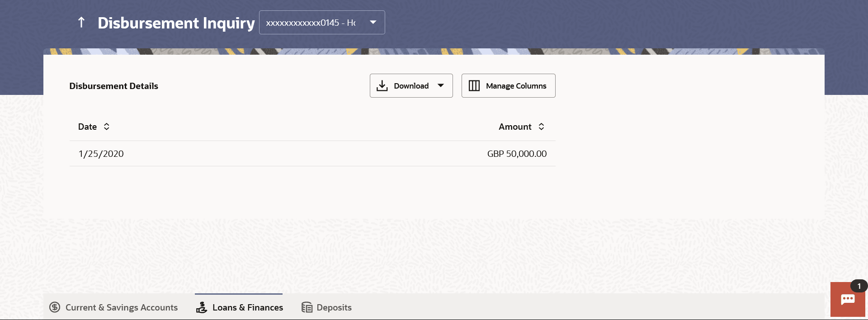Switch to the Deposits tab
868x320 pixels.
[326, 307]
